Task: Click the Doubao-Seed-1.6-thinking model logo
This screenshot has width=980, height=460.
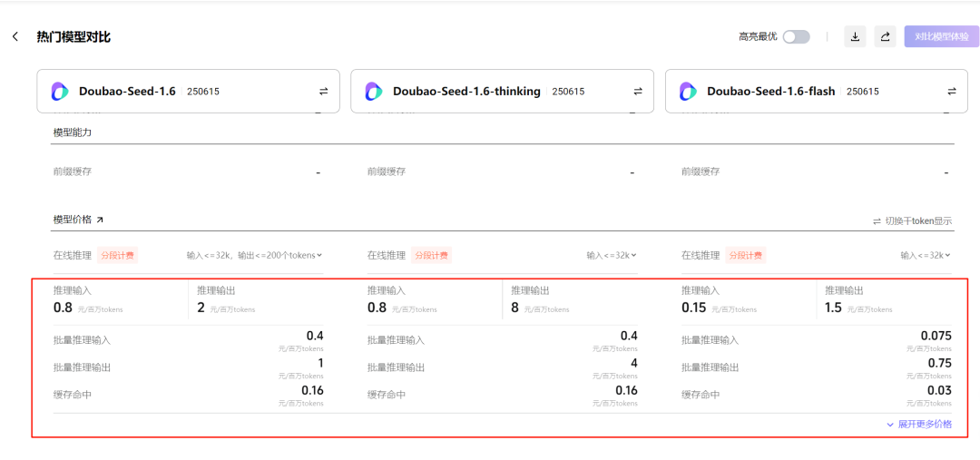Action: point(375,92)
